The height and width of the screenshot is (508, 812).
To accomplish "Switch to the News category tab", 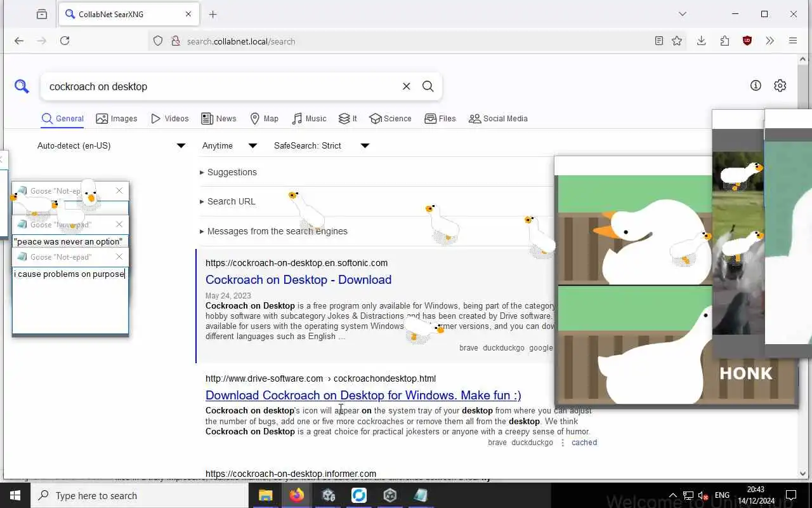I will (x=219, y=119).
